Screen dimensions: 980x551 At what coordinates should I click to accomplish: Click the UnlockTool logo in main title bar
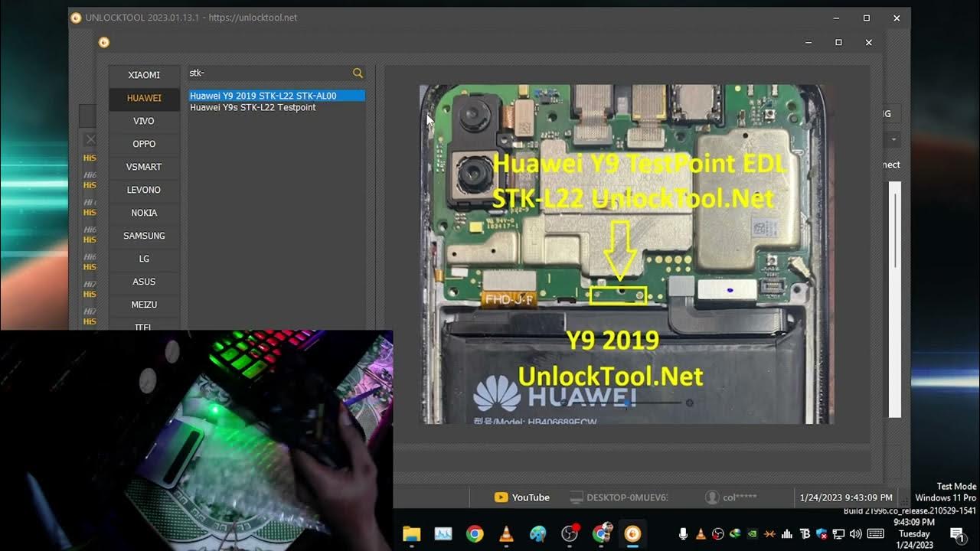[x=76, y=18]
